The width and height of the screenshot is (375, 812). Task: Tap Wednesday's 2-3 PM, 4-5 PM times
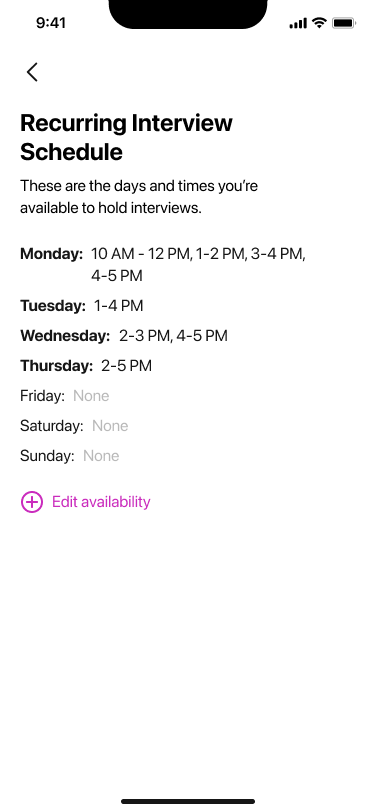[173, 336]
